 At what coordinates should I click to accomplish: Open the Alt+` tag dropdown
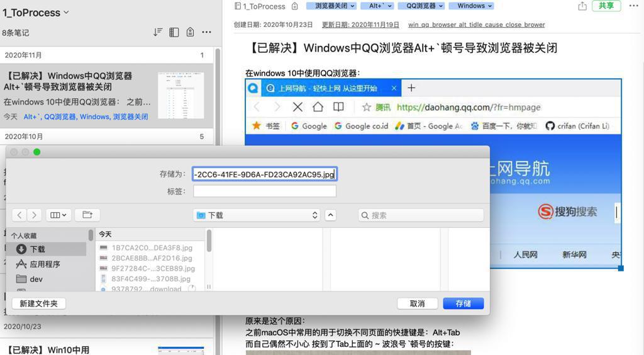coord(377,6)
